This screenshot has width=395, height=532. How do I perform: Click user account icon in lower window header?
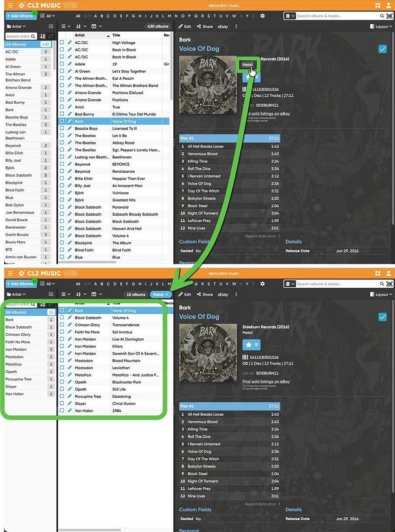(x=389, y=273)
